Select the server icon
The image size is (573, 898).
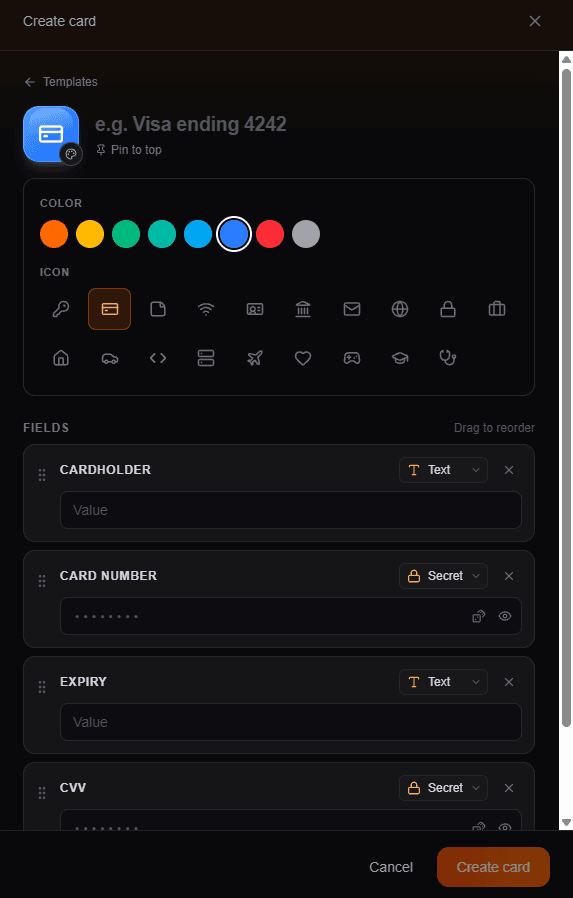206,358
